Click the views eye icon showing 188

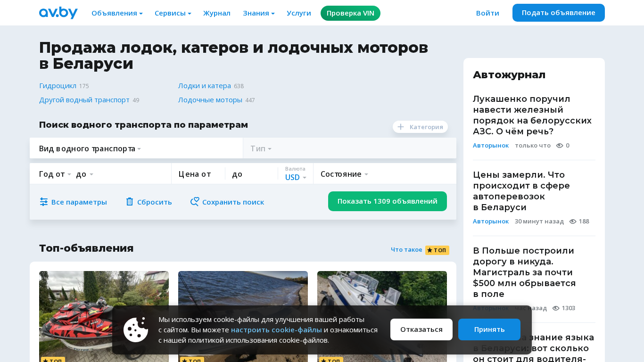(573, 222)
